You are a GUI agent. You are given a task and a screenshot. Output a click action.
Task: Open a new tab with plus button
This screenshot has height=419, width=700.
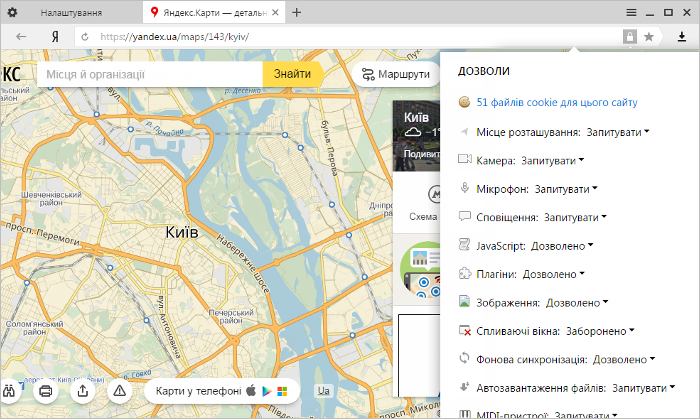(x=296, y=12)
